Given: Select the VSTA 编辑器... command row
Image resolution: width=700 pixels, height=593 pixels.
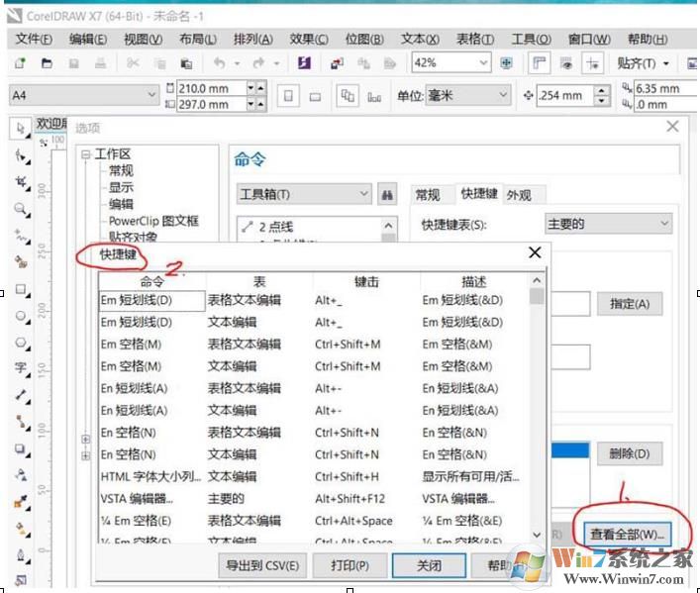Looking at the screenshot, I should tap(314, 498).
